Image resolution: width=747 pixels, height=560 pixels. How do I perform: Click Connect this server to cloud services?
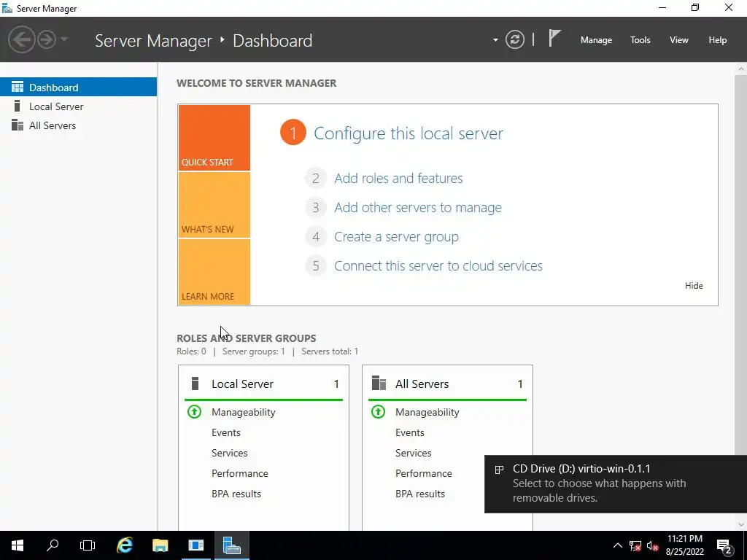[438, 265]
